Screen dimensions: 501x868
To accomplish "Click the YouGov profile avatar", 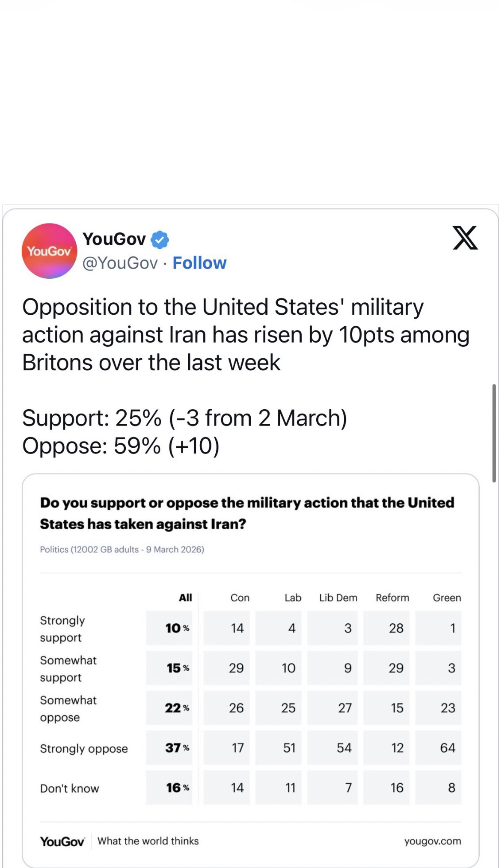I will point(49,251).
